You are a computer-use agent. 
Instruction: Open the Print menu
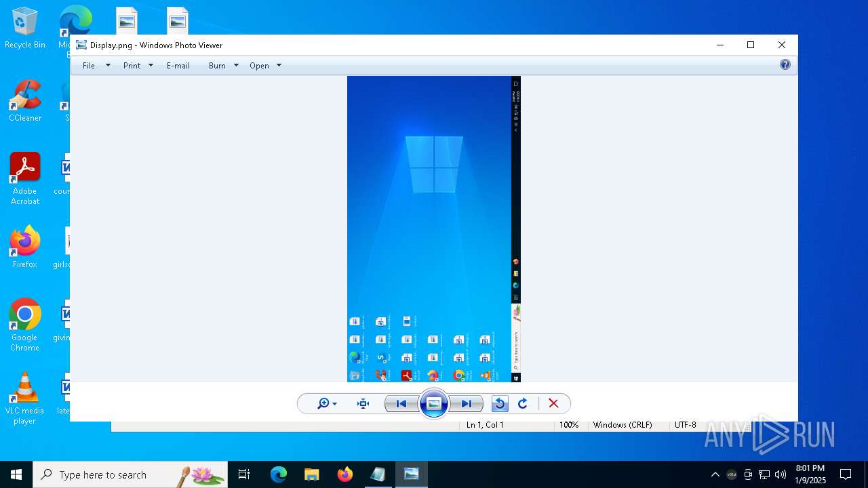132,66
